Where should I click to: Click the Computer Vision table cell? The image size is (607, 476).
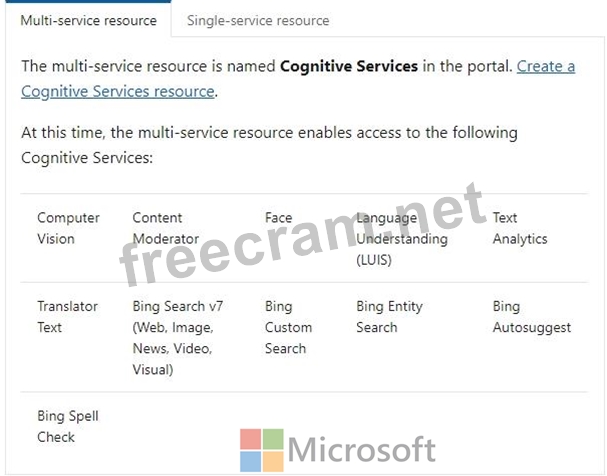click(x=68, y=228)
